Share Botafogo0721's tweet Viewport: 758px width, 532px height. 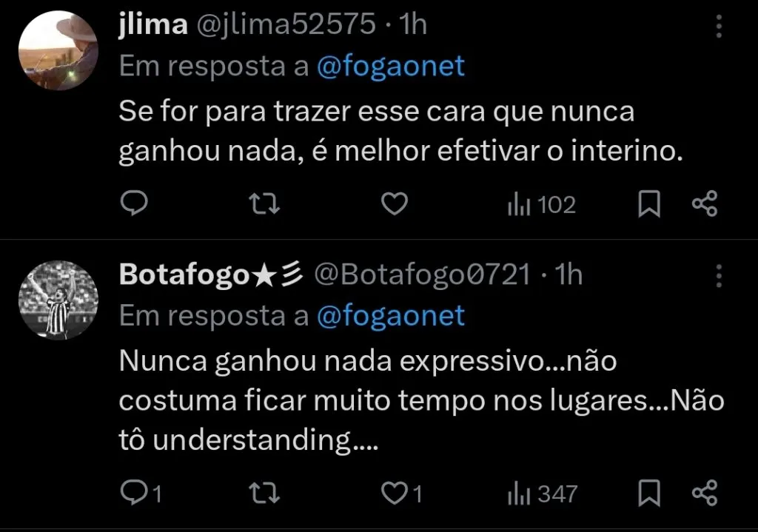coord(705,491)
